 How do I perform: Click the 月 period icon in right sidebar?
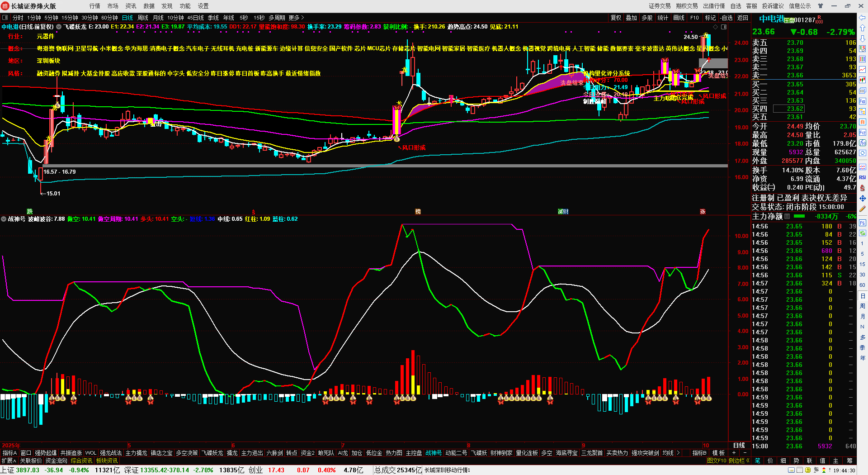pos(863,317)
